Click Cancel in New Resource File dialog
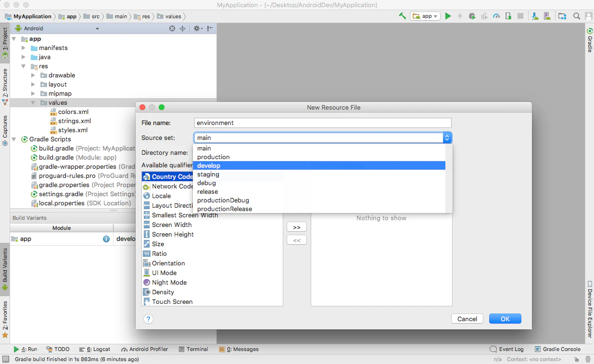Image resolution: width=594 pixels, height=364 pixels. click(468, 319)
